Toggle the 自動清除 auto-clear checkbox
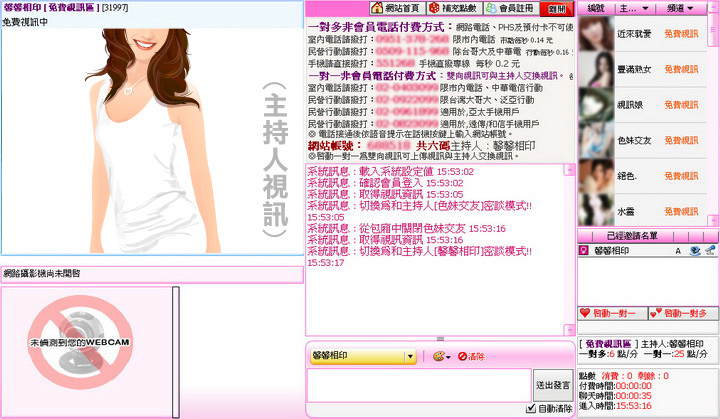Viewport: 720px width, 419px height. [531, 408]
